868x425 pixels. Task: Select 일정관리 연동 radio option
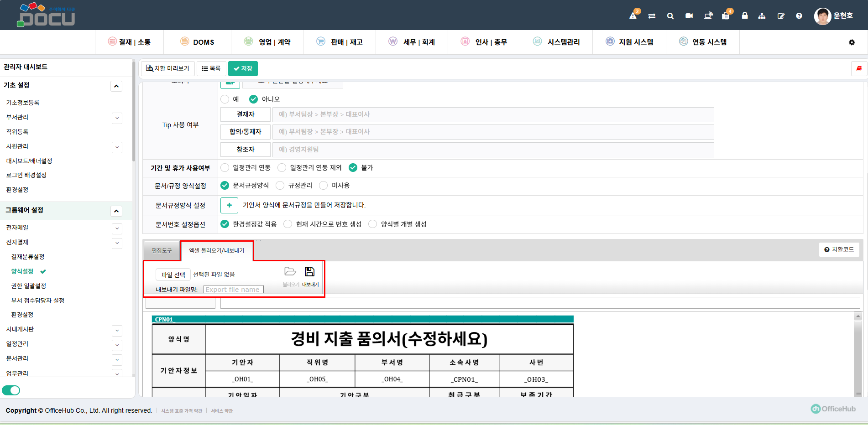(x=225, y=167)
